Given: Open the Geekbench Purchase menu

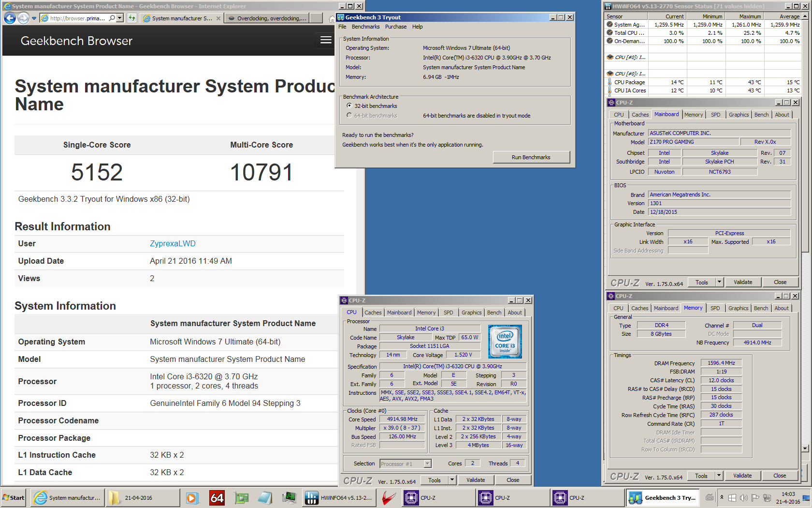Looking at the screenshot, I should point(396,27).
